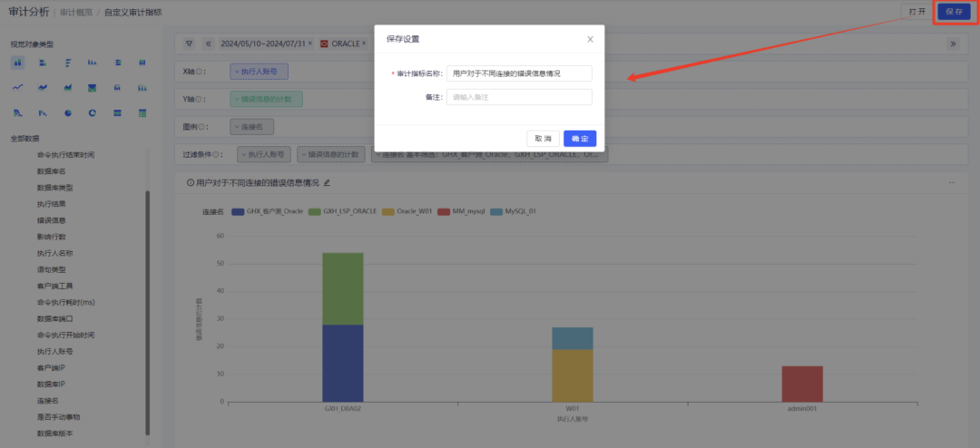The image size is (980, 448).
Task: Expand the 错误信息的计数 chip in 过滤条件 row
Action: [x=331, y=154]
